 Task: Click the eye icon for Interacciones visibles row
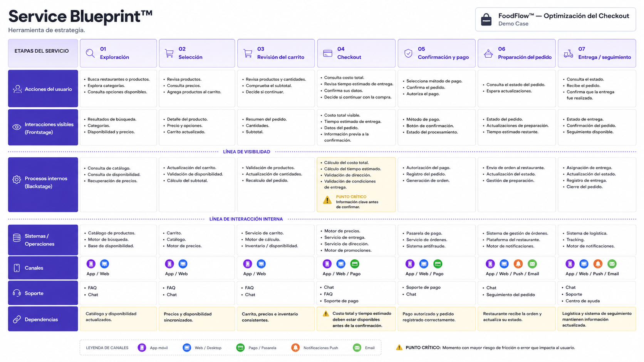click(17, 127)
